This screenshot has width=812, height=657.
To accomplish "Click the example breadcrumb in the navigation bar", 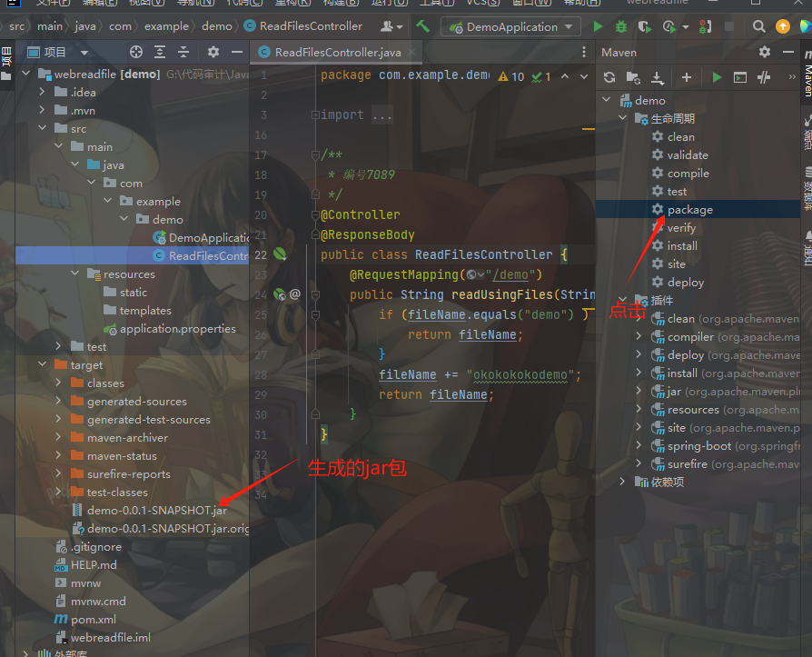I will 166,26.
